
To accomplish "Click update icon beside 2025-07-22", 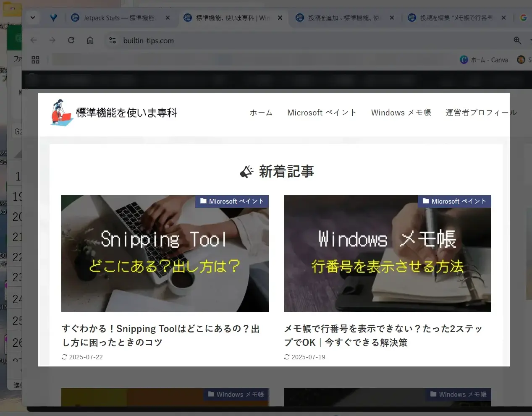I will (x=64, y=357).
